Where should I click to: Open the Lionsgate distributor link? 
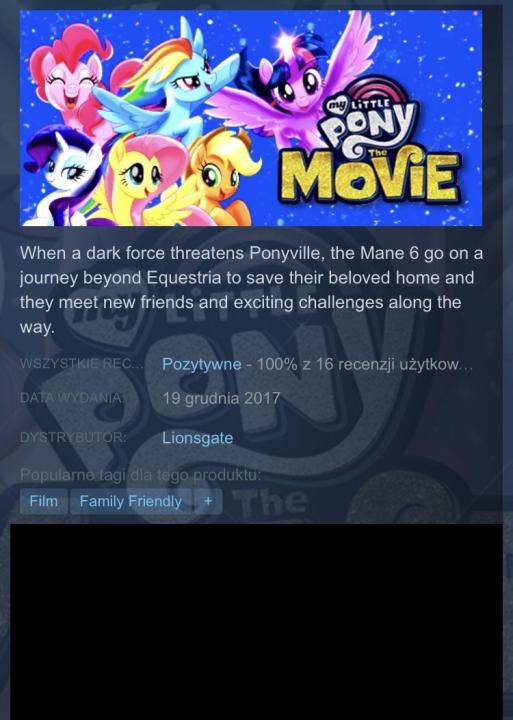pos(197,438)
